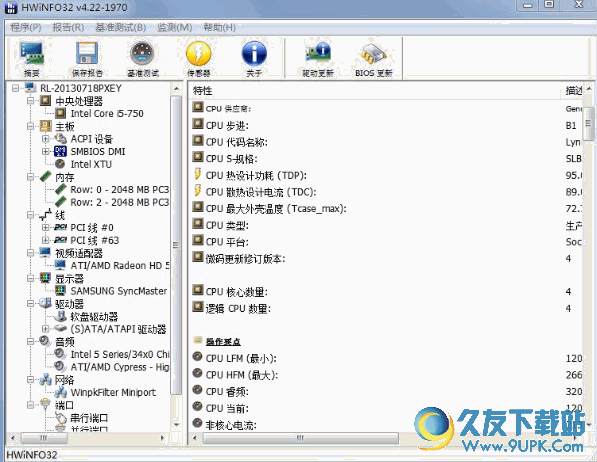Select the ACPI 设备 icon

tap(61, 139)
